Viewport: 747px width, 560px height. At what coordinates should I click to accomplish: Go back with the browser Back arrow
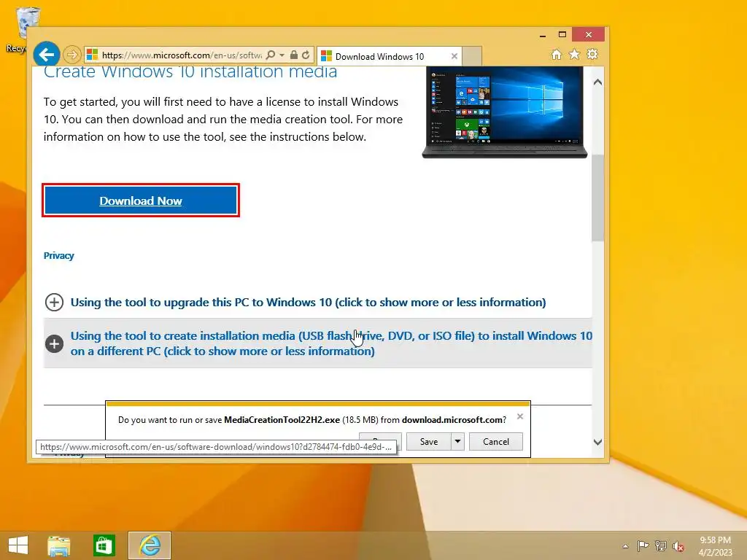point(46,55)
